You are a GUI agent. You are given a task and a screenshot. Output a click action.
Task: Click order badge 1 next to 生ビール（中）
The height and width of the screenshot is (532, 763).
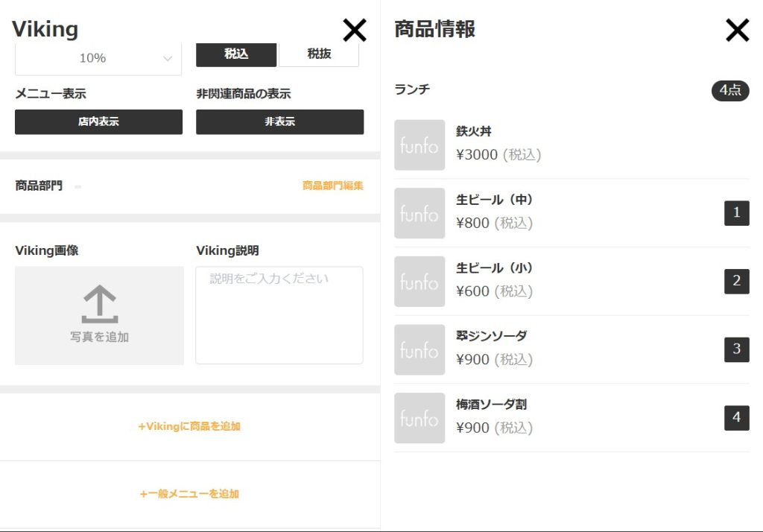[x=736, y=213]
